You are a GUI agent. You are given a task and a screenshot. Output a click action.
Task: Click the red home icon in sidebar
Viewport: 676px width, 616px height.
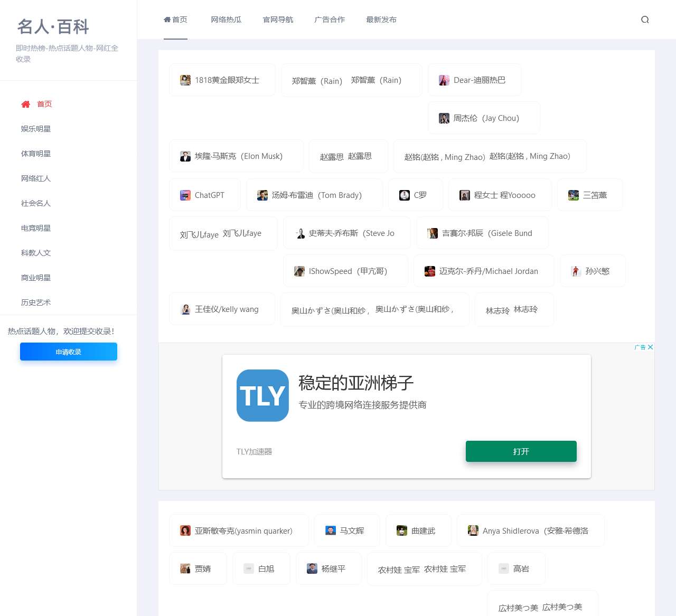(25, 104)
